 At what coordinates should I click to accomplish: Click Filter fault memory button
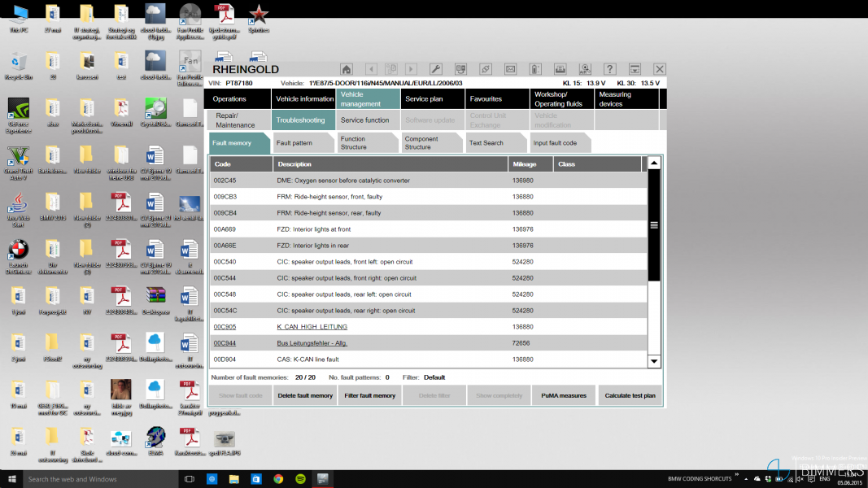click(370, 395)
